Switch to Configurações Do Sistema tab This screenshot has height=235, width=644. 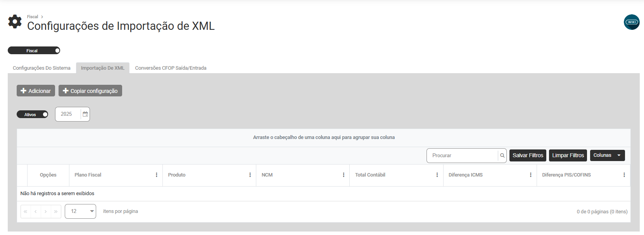click(x=41, y=68)
